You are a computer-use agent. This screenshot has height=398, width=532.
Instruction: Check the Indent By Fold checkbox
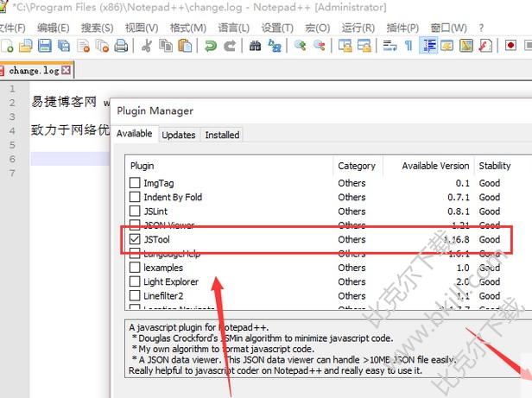click(135, 197)
